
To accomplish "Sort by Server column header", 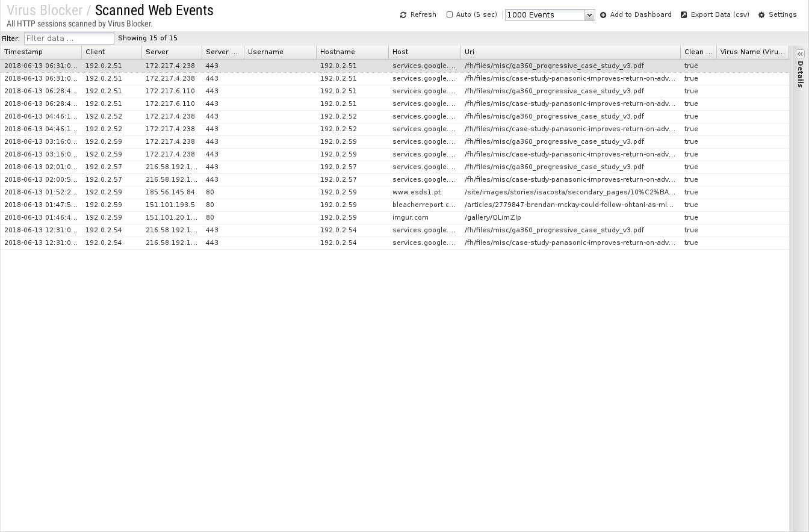I will [x=172, y=52].
